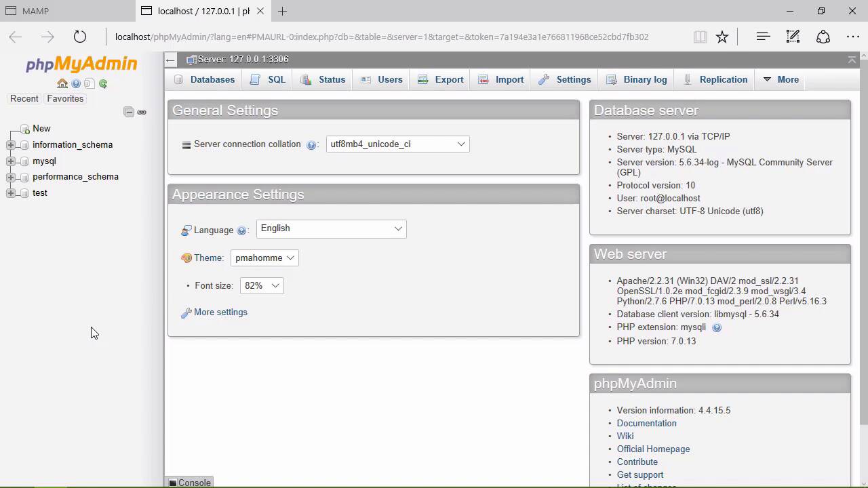
Task: Open the Status tab
Action: (x=323, y=79)
